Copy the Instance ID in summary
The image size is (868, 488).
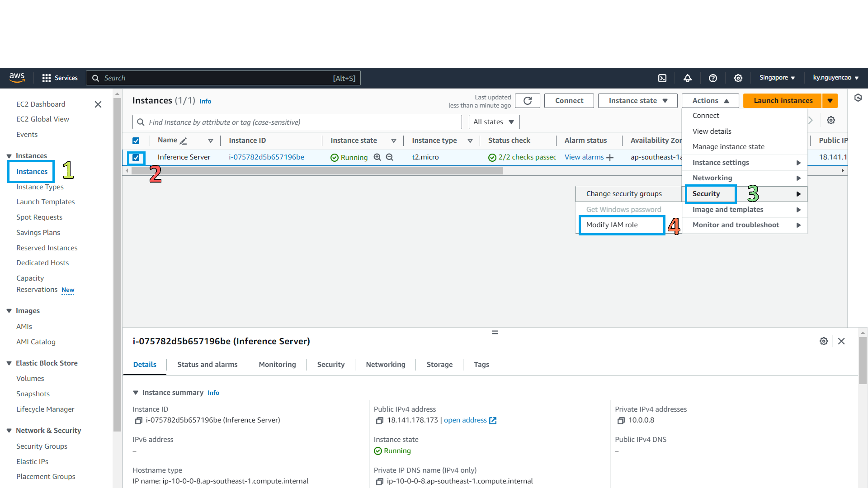tap(139, 421)
